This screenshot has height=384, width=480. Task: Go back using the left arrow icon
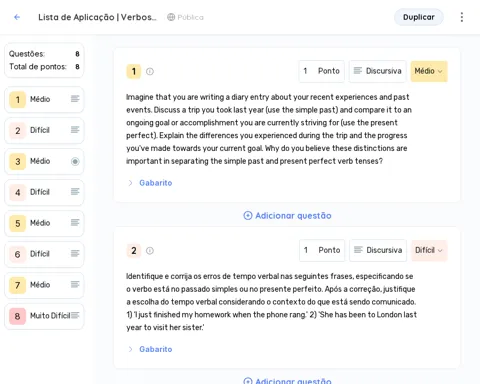coord(17,17)
